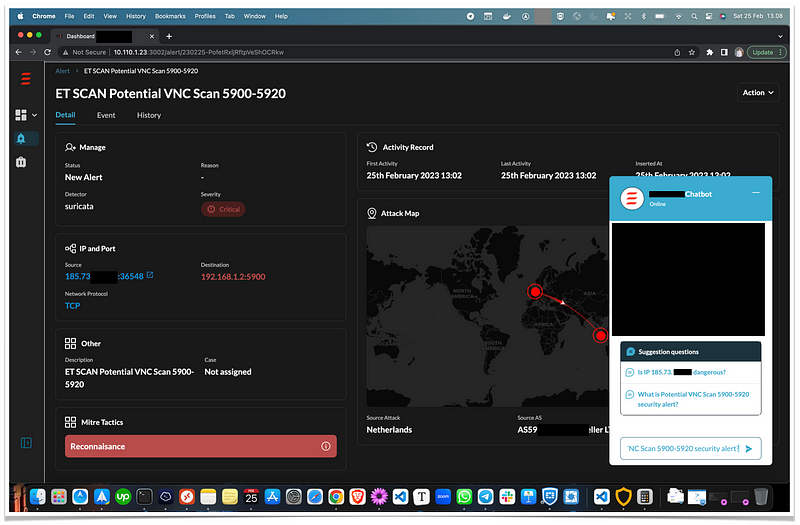
Task: Open Terminal from the dock
Action: (x=144, y=496)
